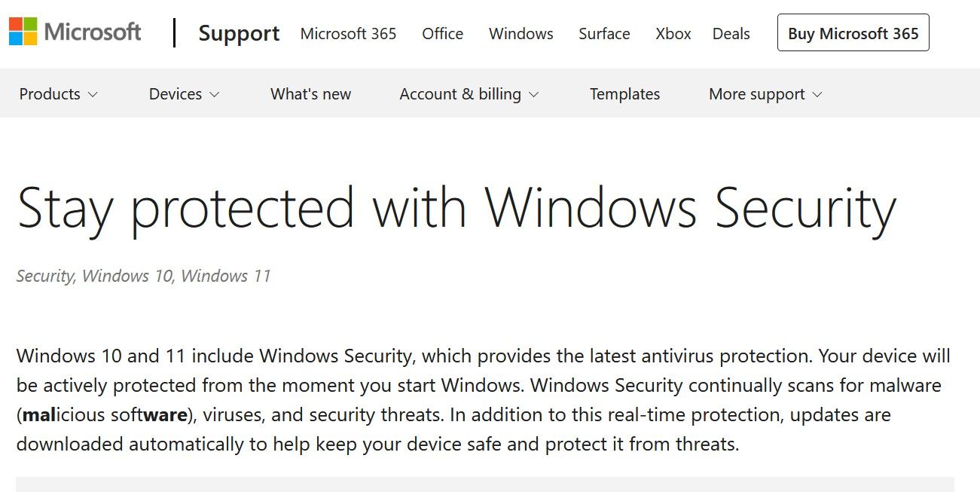Open the What's new menu item

[x=310, y=94]
